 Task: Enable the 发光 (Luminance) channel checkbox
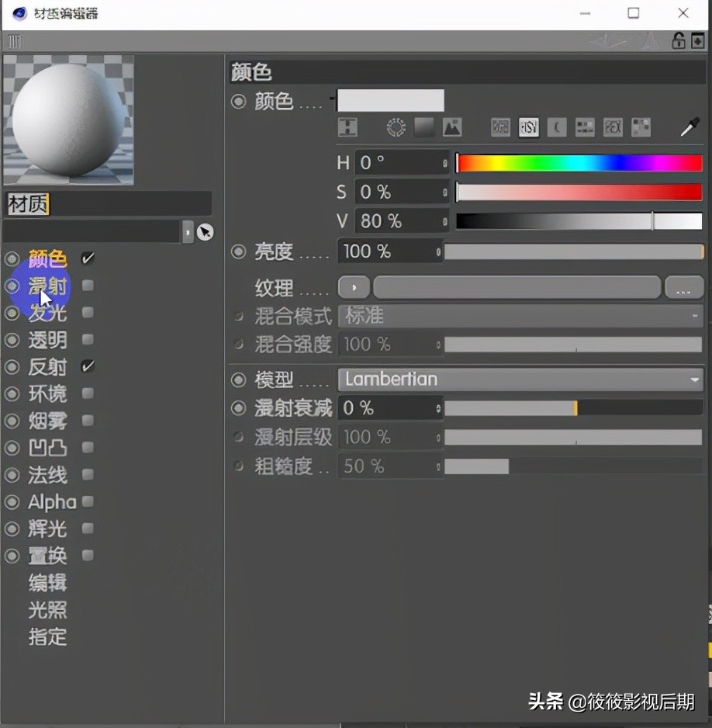tap(87, 314)
